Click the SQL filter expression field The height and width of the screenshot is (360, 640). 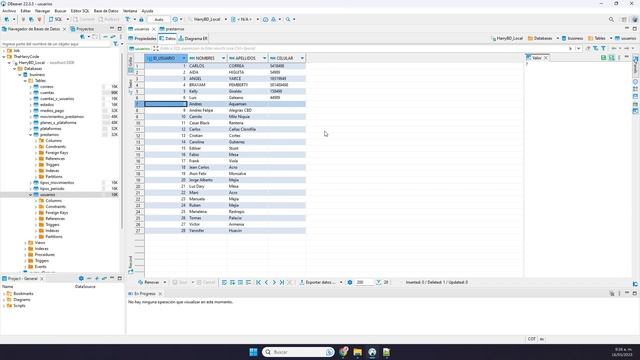[x=363, y=48]
